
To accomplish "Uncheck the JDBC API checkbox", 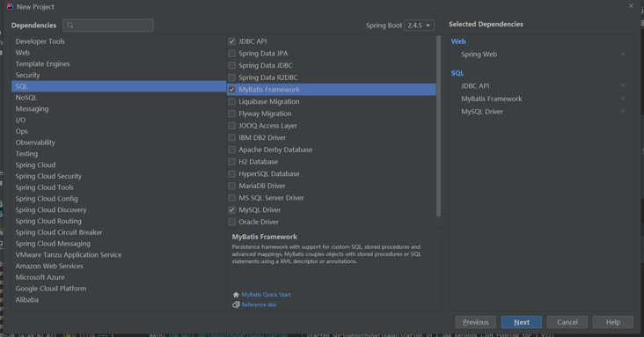I will tap(231, 41).
